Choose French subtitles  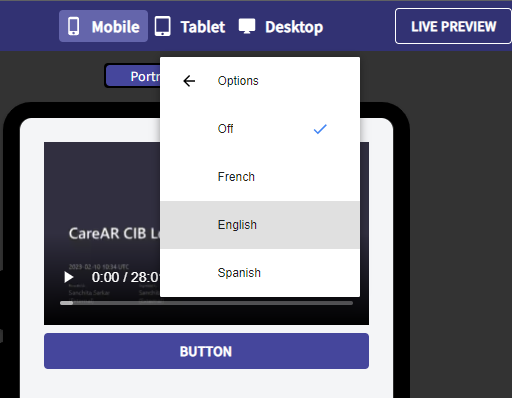[x=260, y=177]
